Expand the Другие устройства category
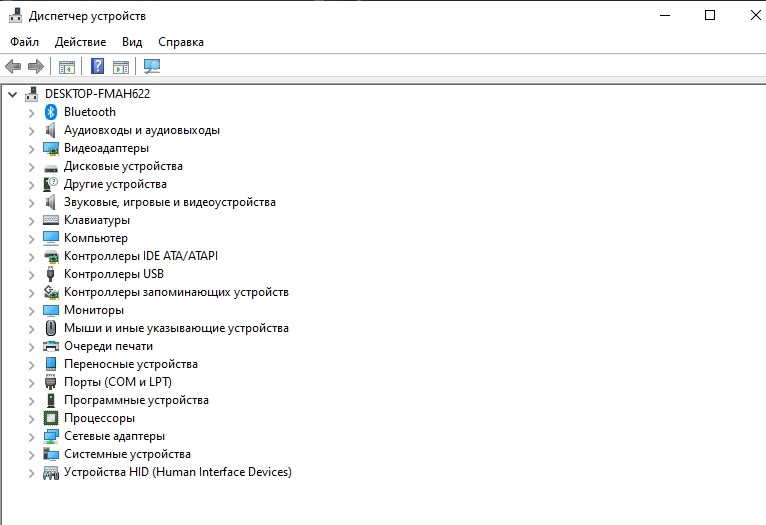 pos(32,185)
